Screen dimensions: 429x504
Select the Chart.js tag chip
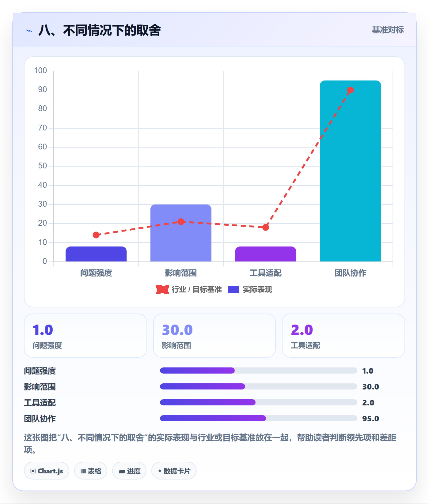[x=47, y=471]
